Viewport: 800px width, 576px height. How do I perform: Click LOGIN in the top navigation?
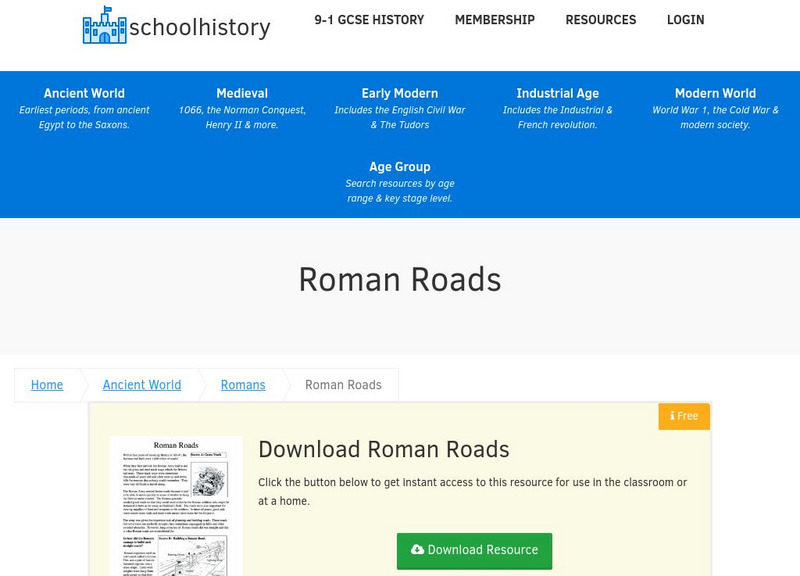[x=686, y=19]
